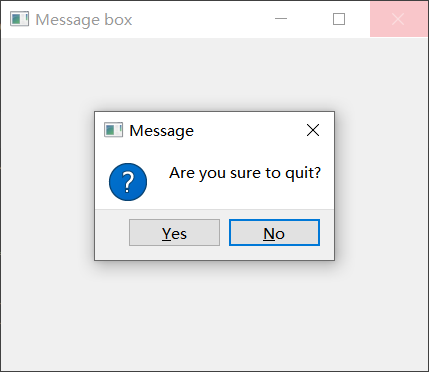This screenshot has height=372, width=429.
Task: Choose No to cancel quitting
Action: coord(274,232)
